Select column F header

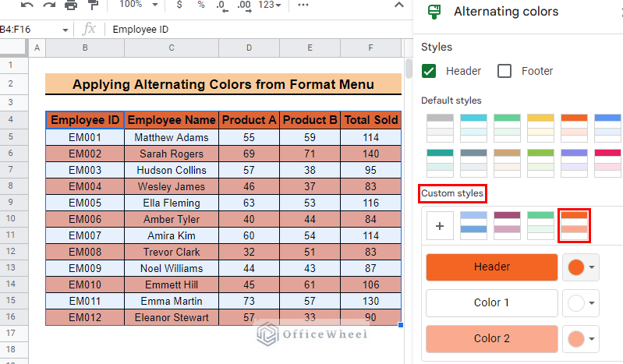tap(370, 48)
